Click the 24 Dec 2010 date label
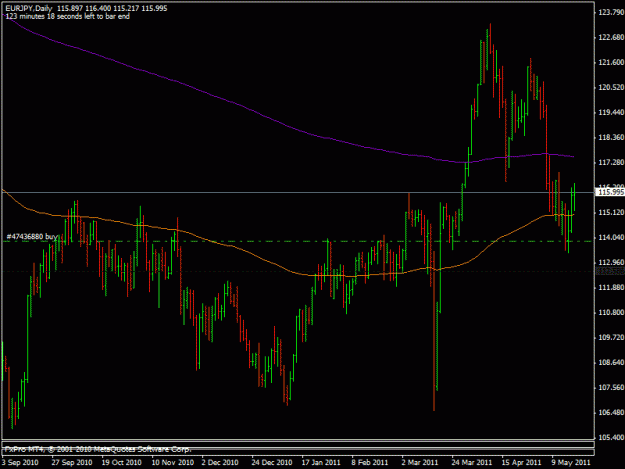Image resolution: width=625 pixels, height=469 pixels. pyautogui.click(x=271, y=463)
